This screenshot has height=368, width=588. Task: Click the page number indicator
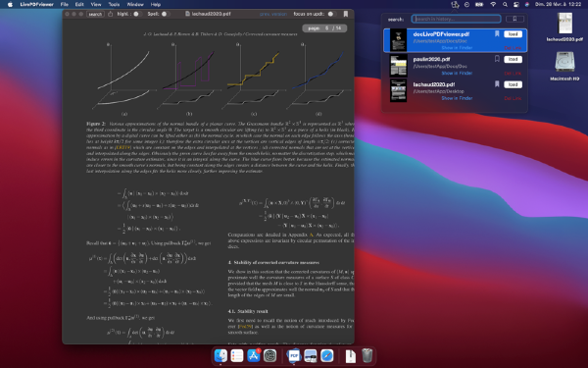tap(324, 28)
